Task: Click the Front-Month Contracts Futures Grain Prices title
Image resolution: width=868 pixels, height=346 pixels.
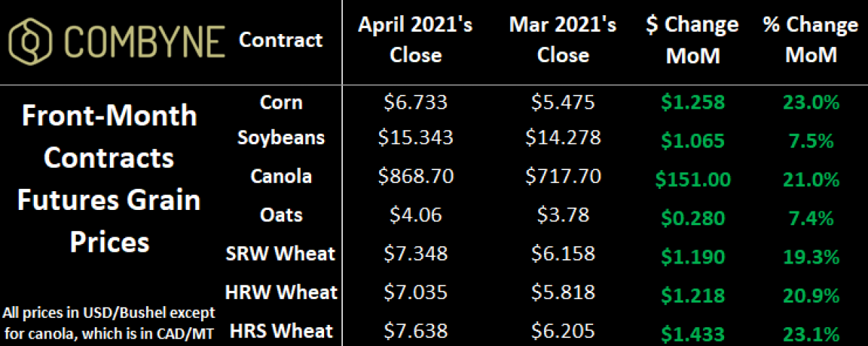Action: [x=110, y=178]
